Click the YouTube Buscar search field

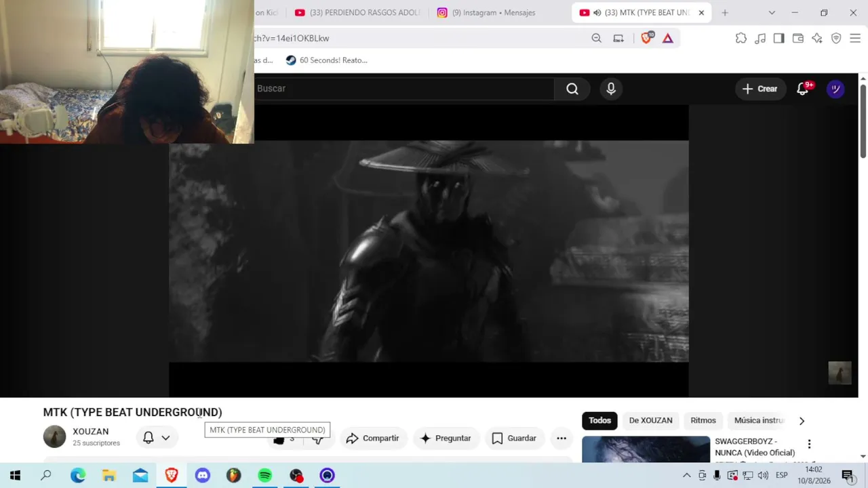404,89
